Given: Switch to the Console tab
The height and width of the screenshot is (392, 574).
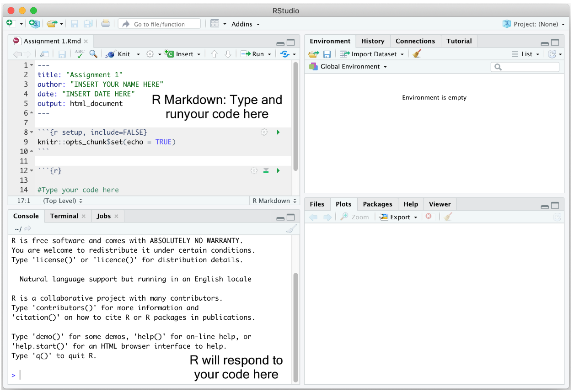Looking at the screenshot, I should point(26,216).
